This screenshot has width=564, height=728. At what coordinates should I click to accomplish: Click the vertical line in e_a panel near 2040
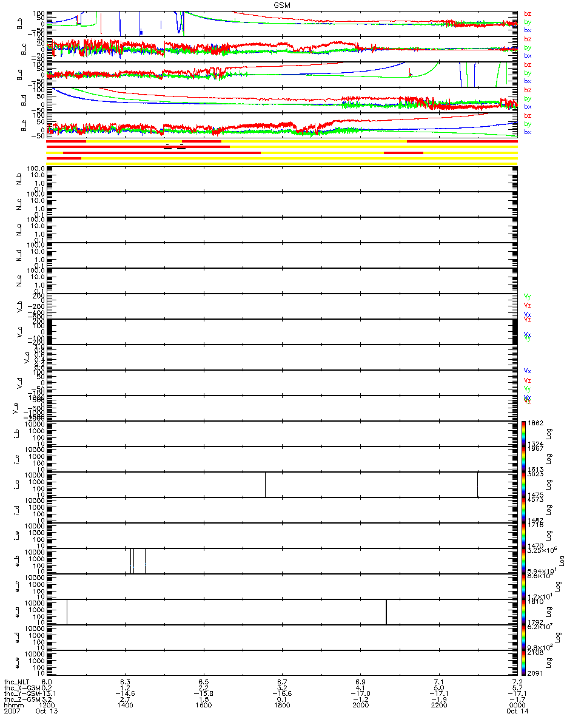pyautogui.click(x=386, y=612)
